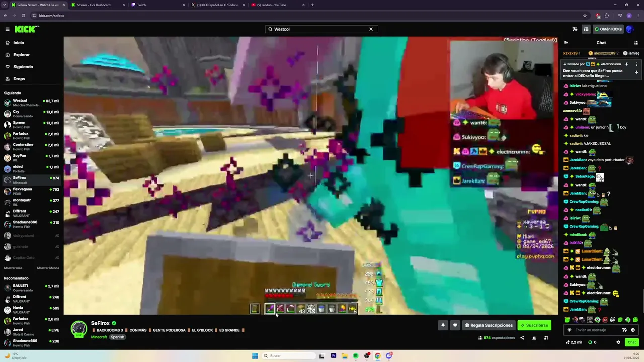Open Explorar in the sidebar
Image resolution: width=644 pixels, height=362 pixels.
[21, 55]
